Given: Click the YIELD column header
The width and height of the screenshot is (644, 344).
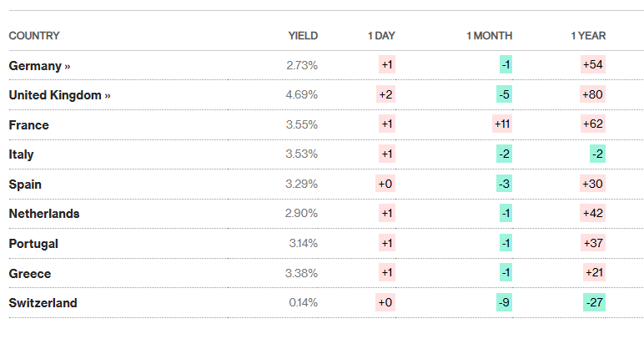Looking at the screenshot, I should pyautogui.click(x=303, y=36).
